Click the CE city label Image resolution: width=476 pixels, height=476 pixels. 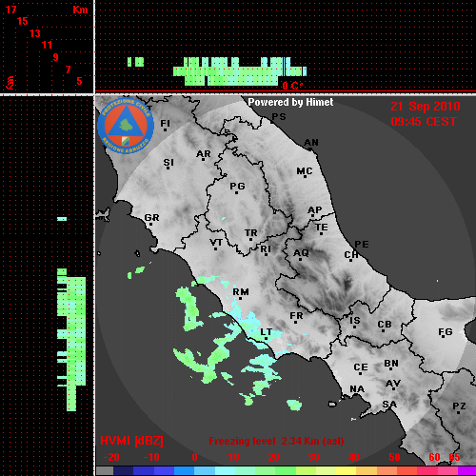click(361, 367)
